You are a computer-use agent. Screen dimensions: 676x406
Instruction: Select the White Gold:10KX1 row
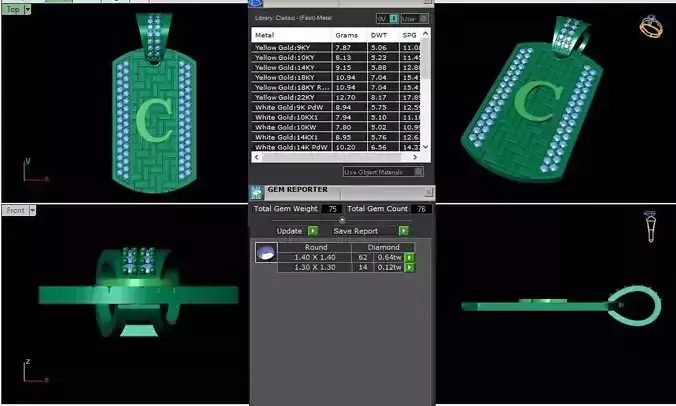336,117
